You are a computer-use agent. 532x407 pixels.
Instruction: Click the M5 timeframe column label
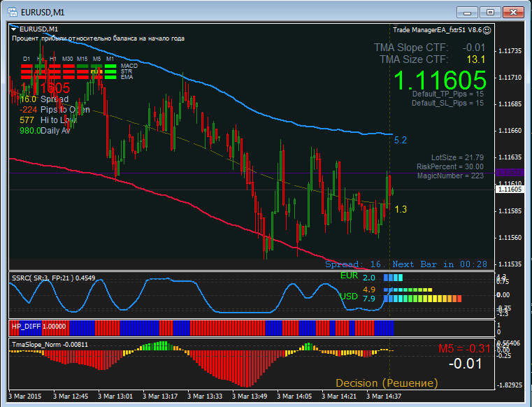[96, 59]
